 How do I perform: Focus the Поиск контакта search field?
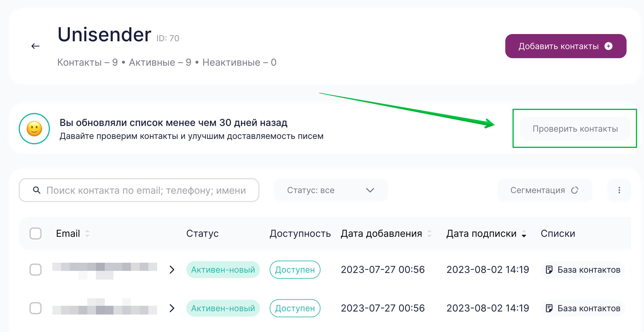139,190
